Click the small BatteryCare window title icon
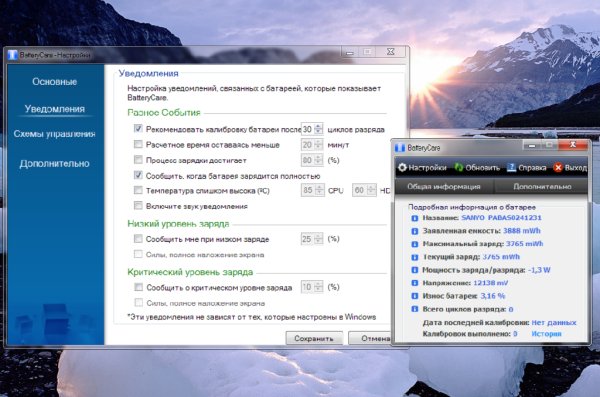 coord(399,147)
